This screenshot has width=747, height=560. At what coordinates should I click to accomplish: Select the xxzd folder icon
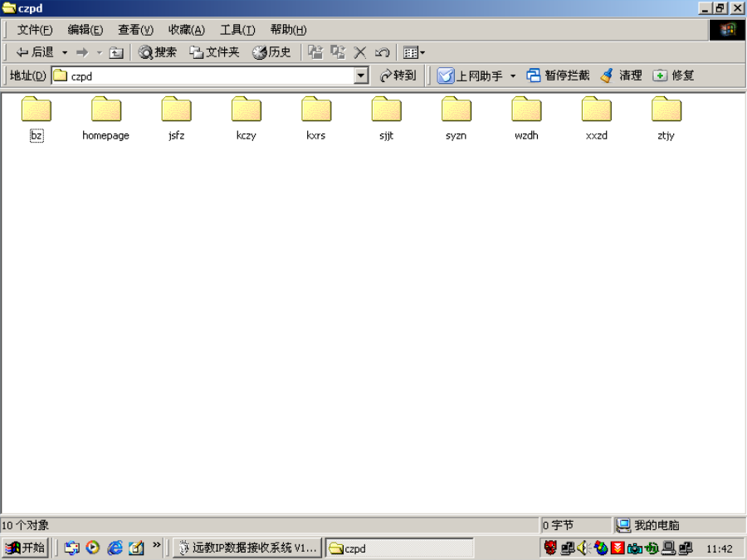[597, 110]
